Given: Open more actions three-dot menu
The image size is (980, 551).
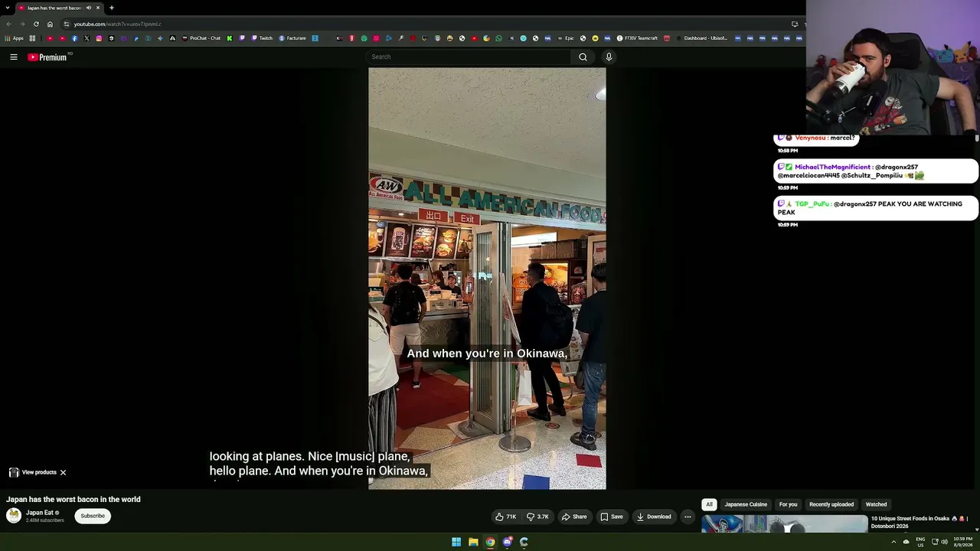Looking at the screenshot, I should pos(688,517).
